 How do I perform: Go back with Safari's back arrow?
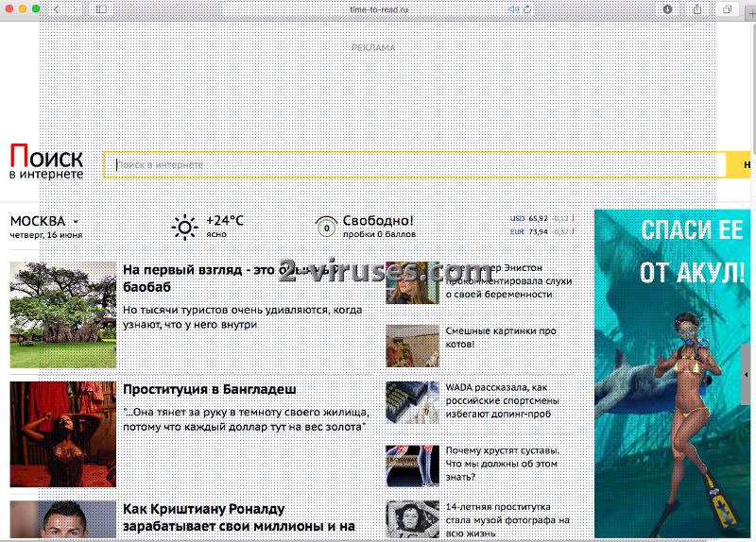56,8
